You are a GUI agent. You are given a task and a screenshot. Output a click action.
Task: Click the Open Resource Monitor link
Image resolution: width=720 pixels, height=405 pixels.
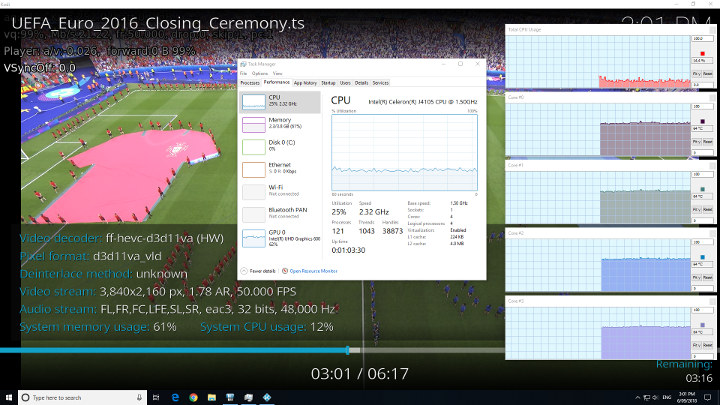tap(314, 271)
